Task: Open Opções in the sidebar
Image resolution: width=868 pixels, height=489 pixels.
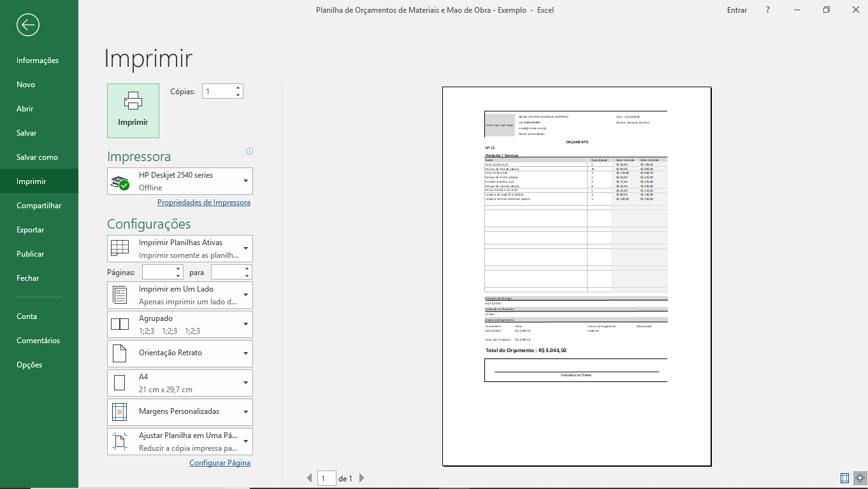Action: (x=39, y=365)
